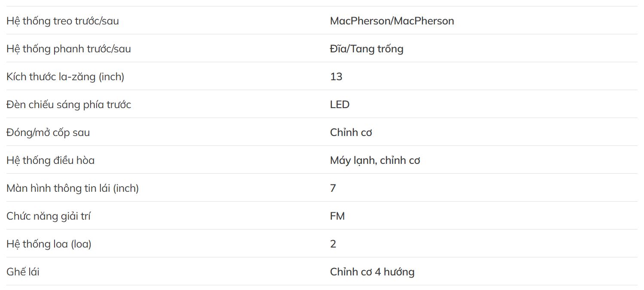The height and width of the screenshot is (290, 644).
Task: Select the "Máy lạnh, chỉnh cơ" value
Action: click(375, 160)
